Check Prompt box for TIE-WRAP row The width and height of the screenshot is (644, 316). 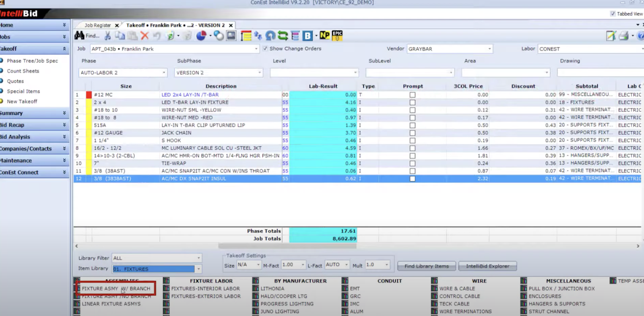tap(413, 164)
